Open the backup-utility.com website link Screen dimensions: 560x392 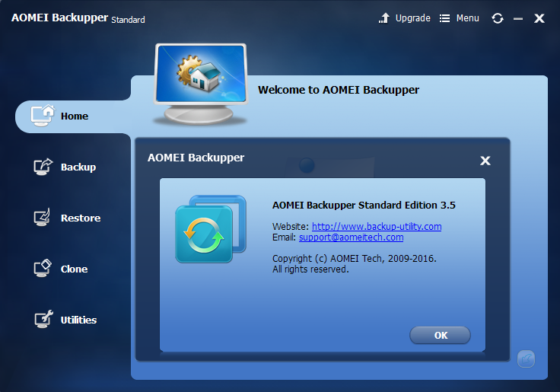377,227
